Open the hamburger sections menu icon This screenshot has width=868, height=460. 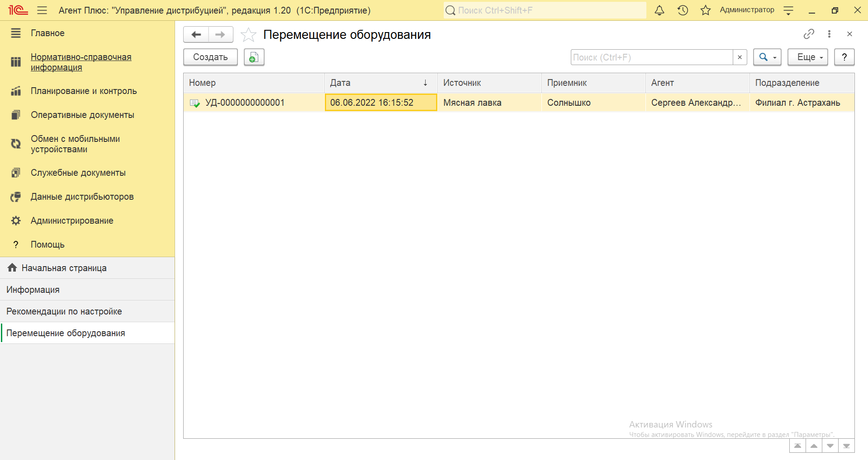(x=42, y=10)
